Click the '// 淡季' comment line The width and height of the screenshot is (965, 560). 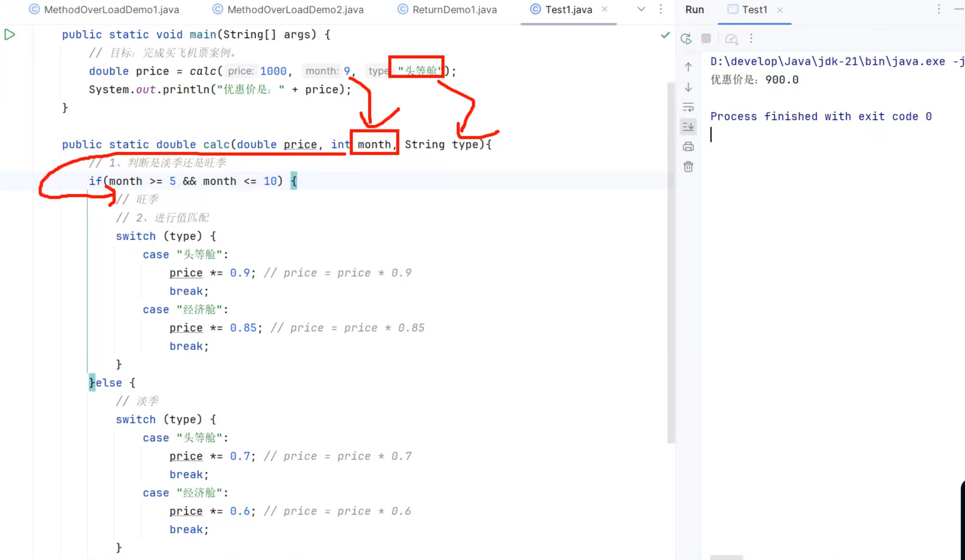click(x=137, y=401)
